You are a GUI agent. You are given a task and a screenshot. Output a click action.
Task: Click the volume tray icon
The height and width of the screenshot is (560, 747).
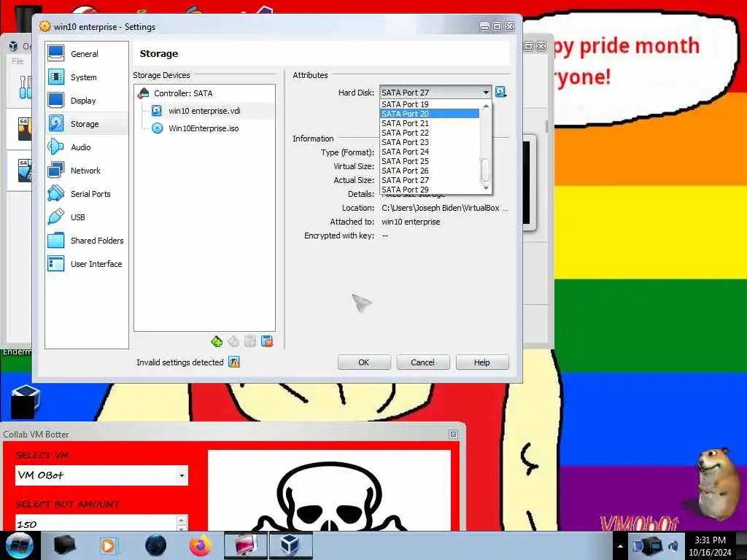[673, 546]
